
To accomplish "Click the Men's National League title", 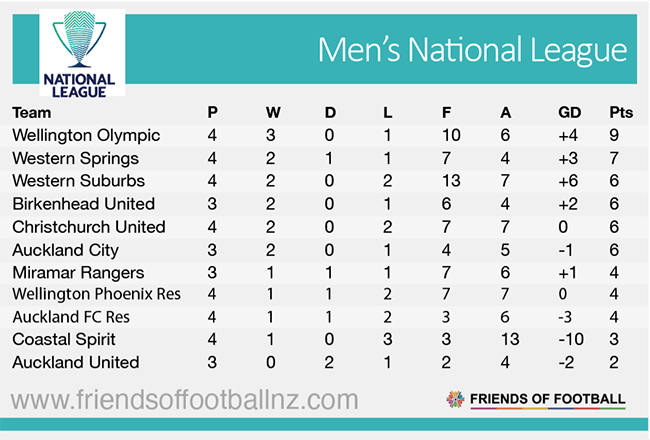I will pyautogui.click(x=472, y=51).
